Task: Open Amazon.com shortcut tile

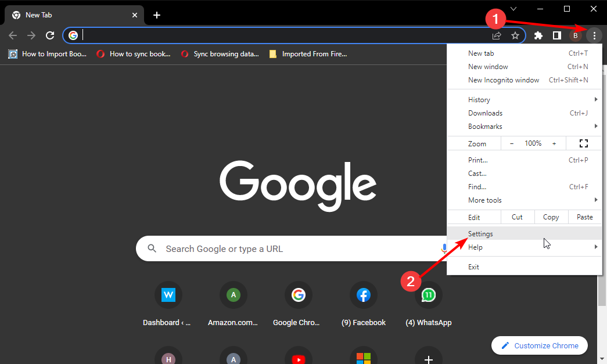Action: click(233, 304)
